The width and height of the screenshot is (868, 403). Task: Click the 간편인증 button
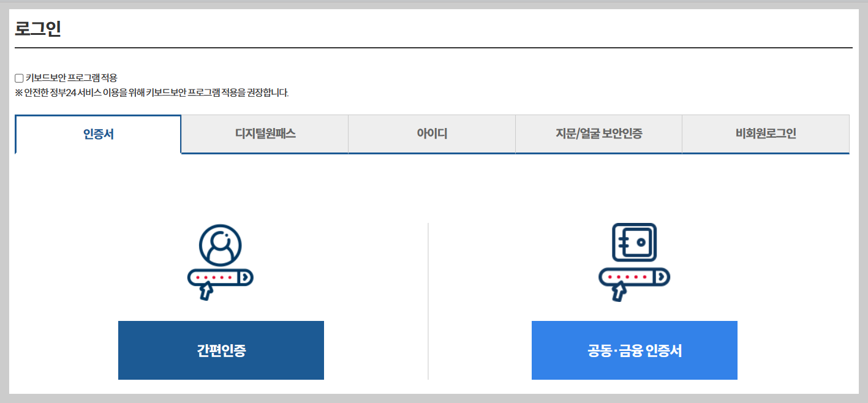coord(221,350)
